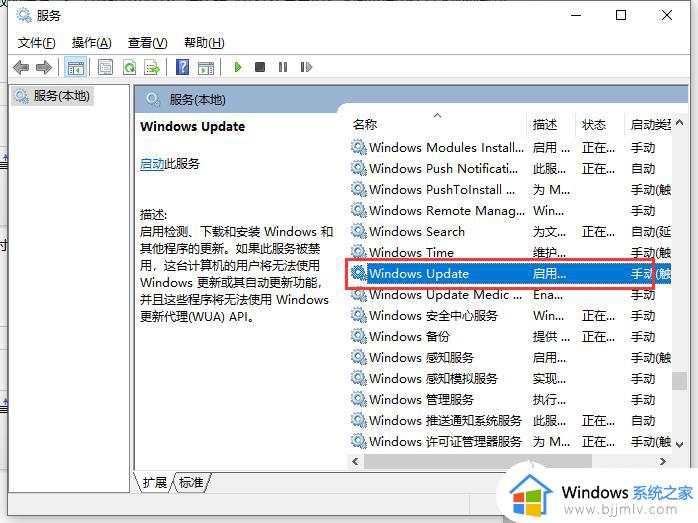The width and height of the screenshot is (698, 523).
Task: Maximize the 服务 window
Action: coord(621,16)
